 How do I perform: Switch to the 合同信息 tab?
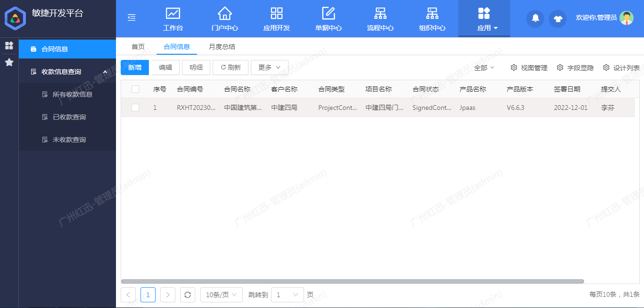tap(177, 47)
